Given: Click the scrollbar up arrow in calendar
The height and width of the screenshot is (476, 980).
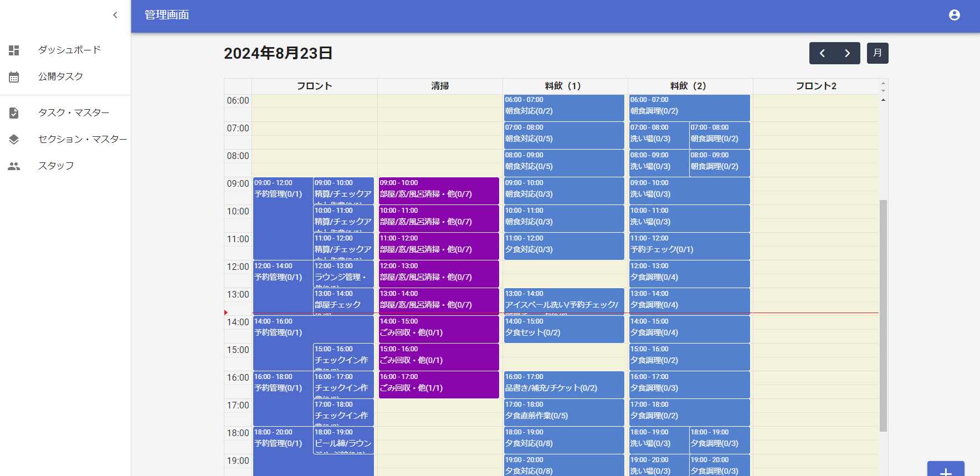Looking at the screenshot, I should 883,100.
